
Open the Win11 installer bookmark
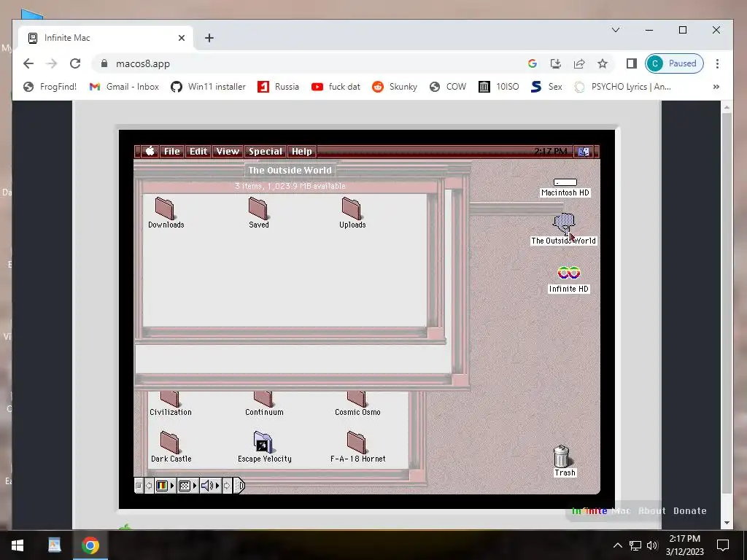(208, 87)
